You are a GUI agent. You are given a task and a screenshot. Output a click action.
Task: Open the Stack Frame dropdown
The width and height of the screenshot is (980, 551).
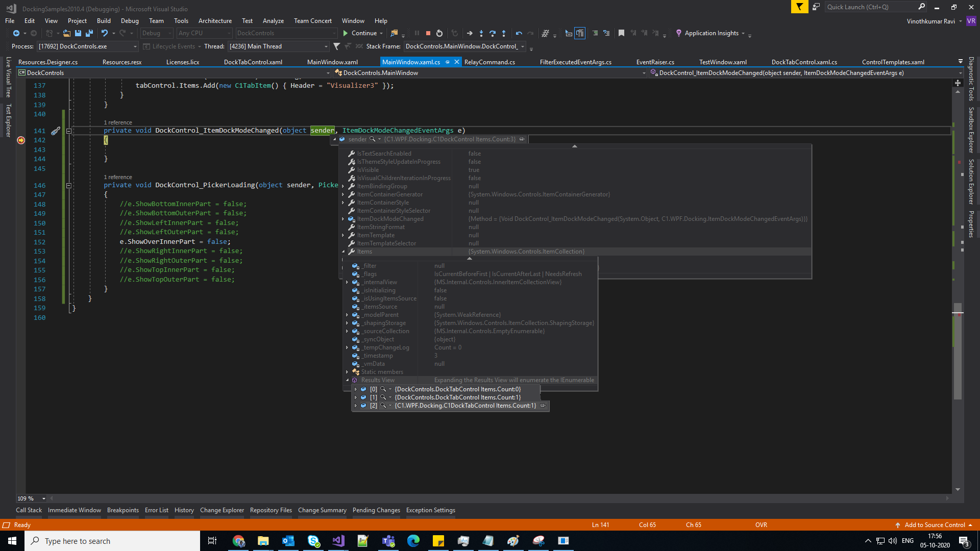pyautogui.click(x=465, y=46)
